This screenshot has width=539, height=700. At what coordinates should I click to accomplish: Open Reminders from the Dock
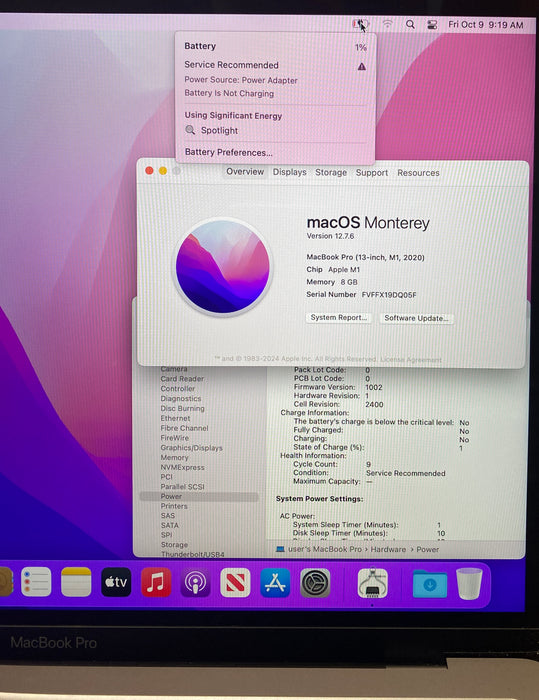[36, 582]
